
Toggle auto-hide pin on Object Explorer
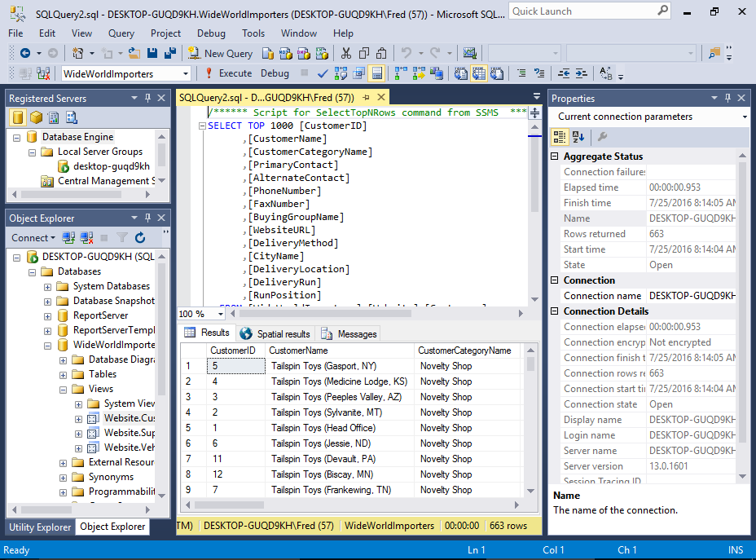click(x=147, y=218)
